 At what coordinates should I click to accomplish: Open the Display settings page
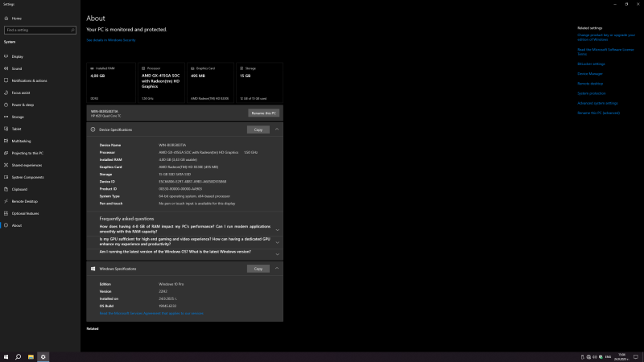pyautogui.click(x=18, y=56)
